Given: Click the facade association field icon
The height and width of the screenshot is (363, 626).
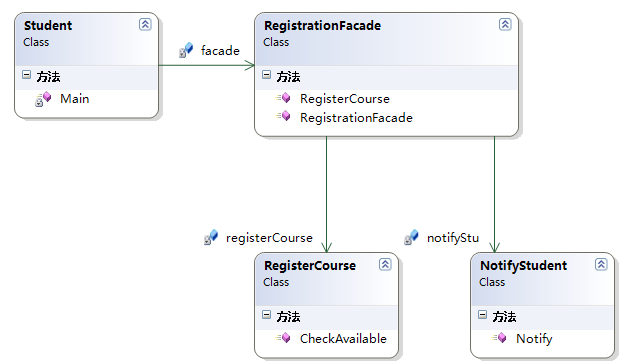Looking at the screenshot, I should (186, 50).
